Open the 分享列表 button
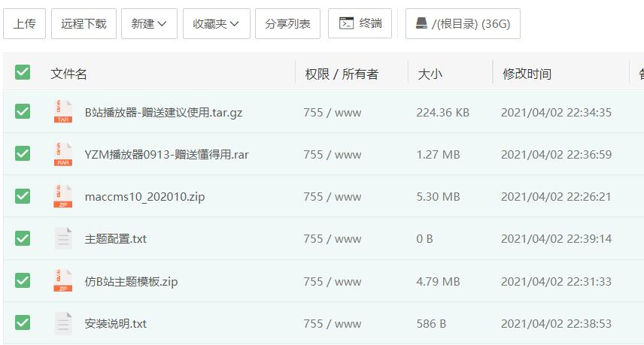Image resolution: width=644 pixels, height=345 pixels. 287,24
